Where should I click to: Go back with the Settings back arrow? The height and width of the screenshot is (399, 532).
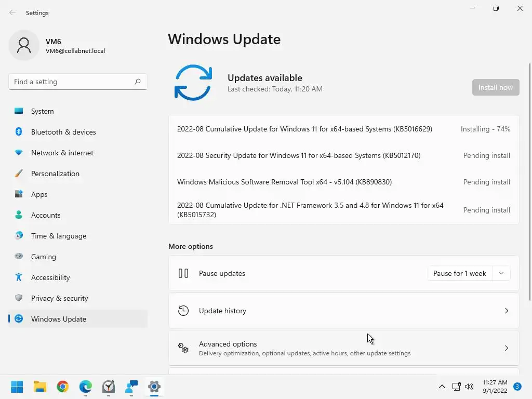(x=12, y=12)
